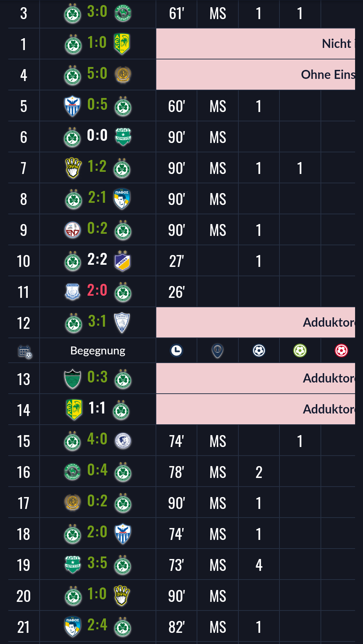Open the 0:0 draw result

click(97, 136)
